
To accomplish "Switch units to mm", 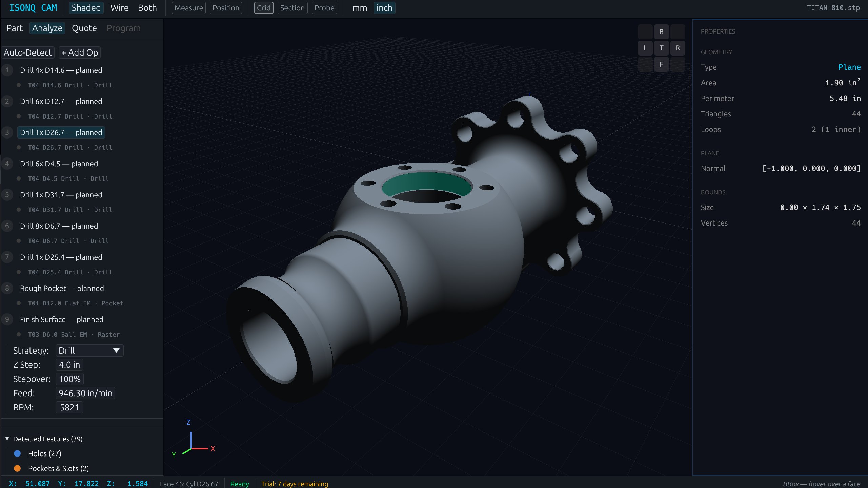I will pyautogui.click(x=359, y=8).
